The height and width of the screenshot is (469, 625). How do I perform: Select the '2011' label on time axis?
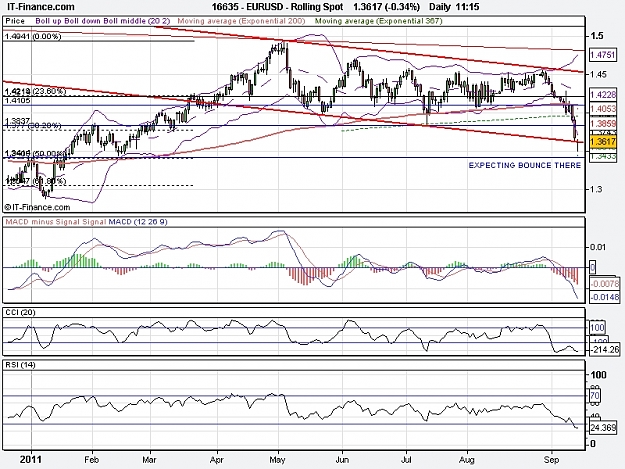[x=31, y=460]
